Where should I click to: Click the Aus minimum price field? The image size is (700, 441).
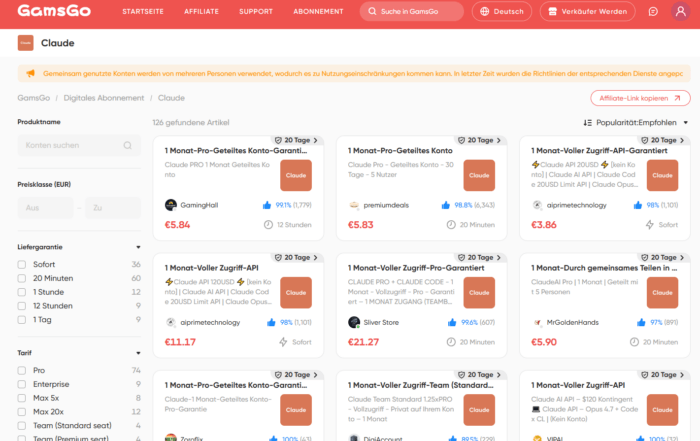[x=46, y=208]
